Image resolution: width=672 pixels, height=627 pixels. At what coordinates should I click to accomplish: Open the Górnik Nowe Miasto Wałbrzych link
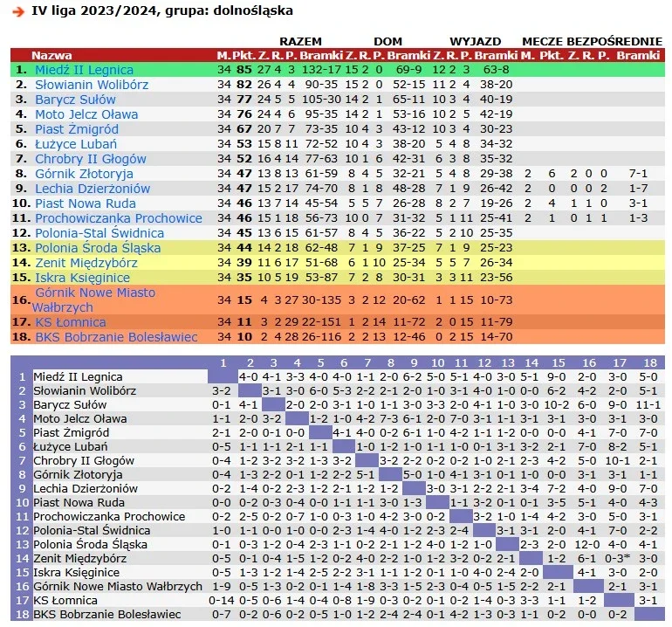click(x=93, y=300)
